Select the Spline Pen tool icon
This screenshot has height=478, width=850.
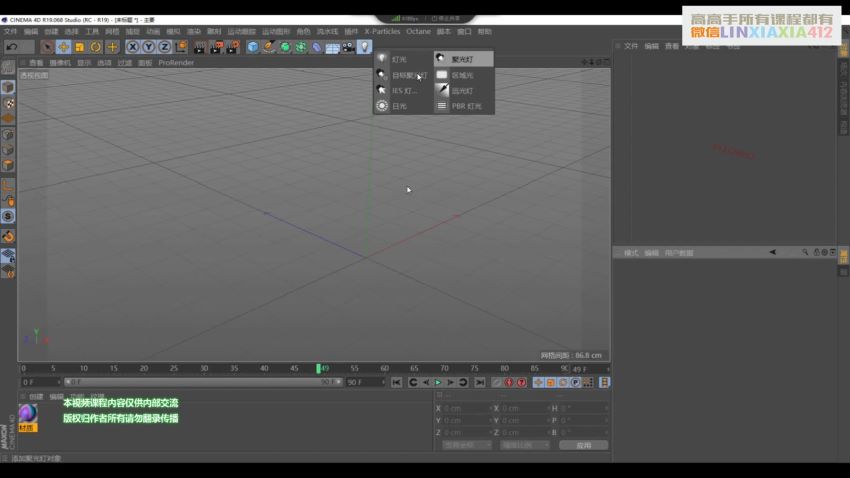(x=269, y=47)
